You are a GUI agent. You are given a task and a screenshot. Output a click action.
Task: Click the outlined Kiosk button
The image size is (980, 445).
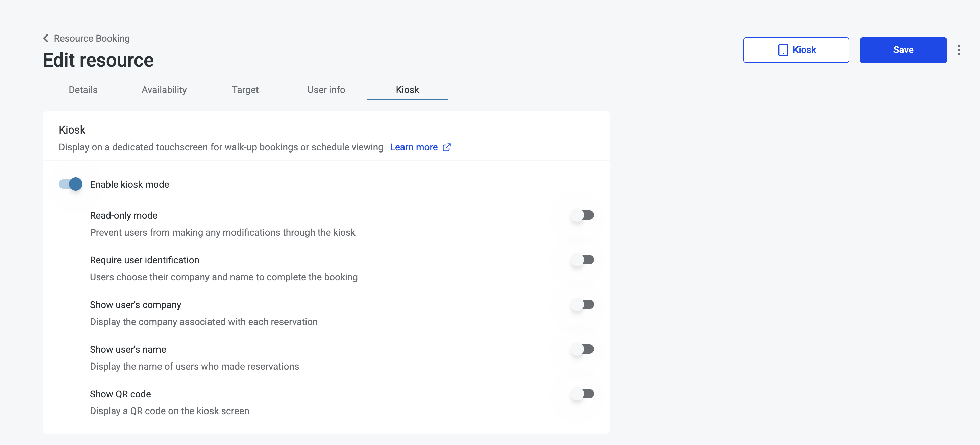(796, 50)
